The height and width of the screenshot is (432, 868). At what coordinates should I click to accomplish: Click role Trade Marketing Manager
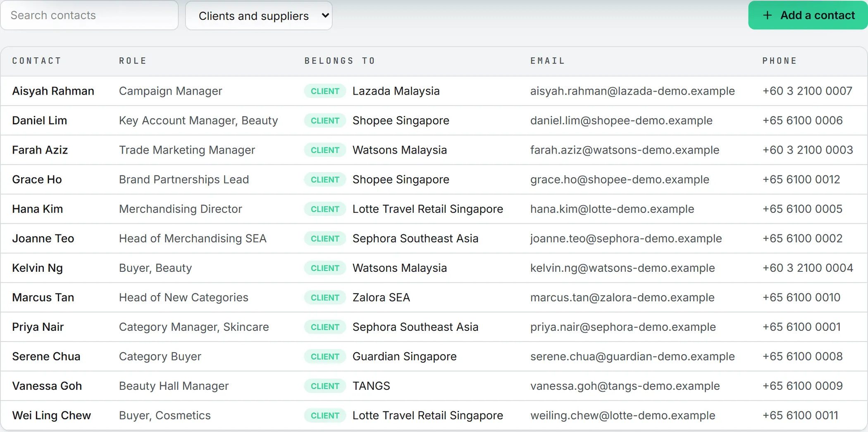click(187, 150)
